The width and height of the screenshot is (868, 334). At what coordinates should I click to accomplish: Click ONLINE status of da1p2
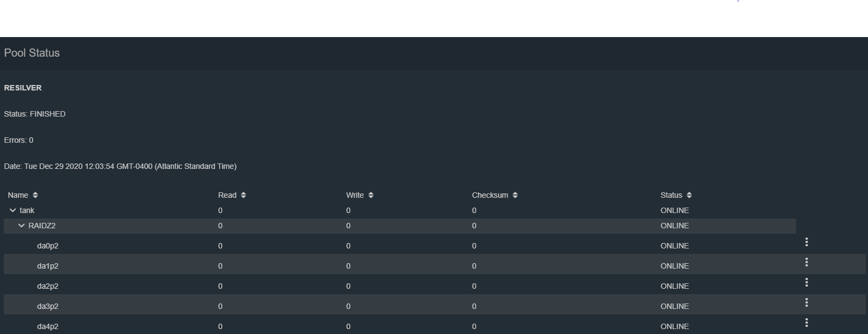coord(675,266)
